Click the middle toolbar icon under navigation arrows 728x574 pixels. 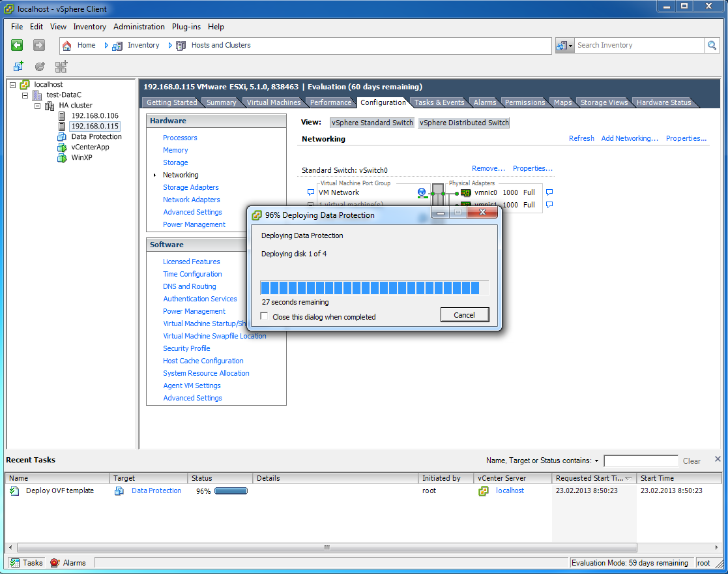40,67
